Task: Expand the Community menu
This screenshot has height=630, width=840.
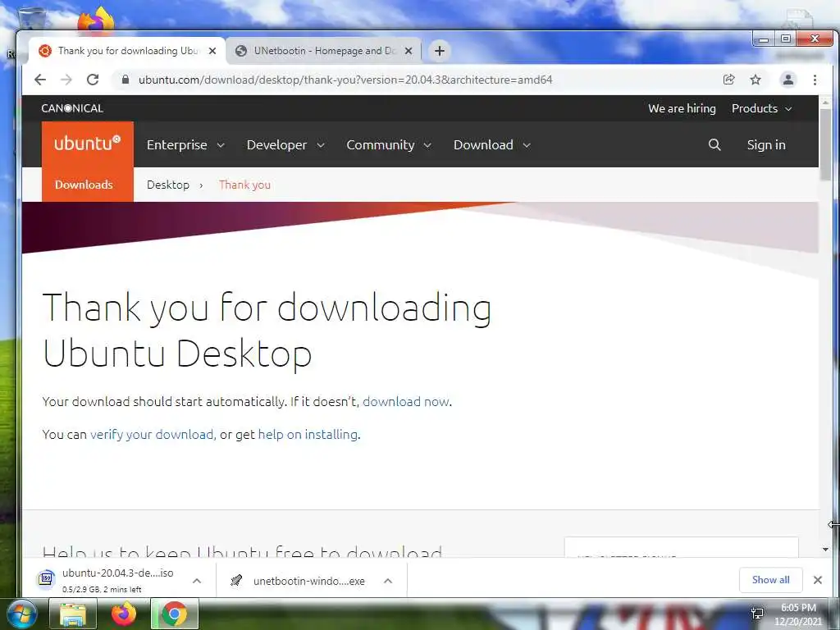Action: [x=389, y=144]
